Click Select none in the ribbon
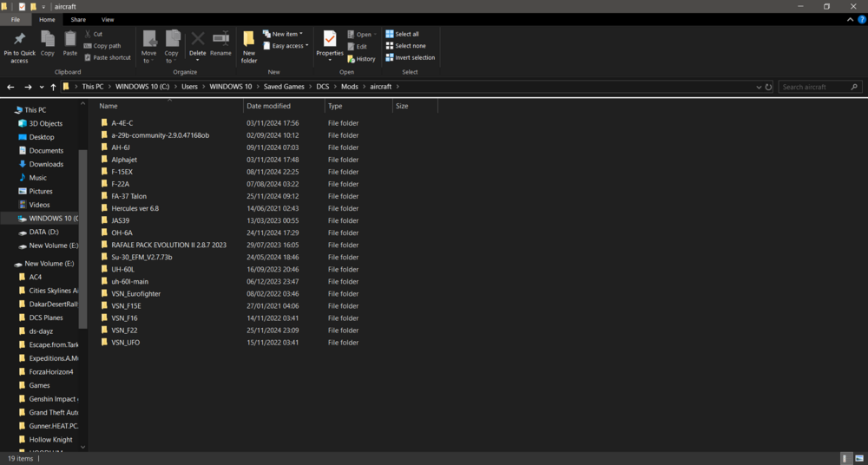 (405, 46)
